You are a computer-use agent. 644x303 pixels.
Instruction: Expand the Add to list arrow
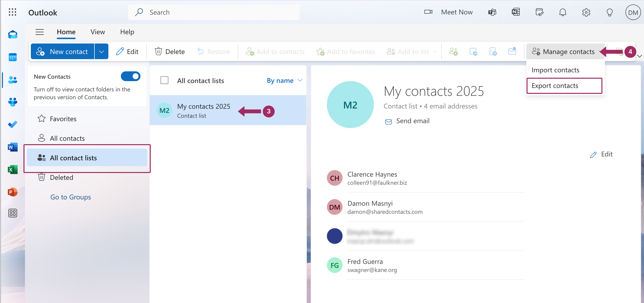tap(435, 51)
